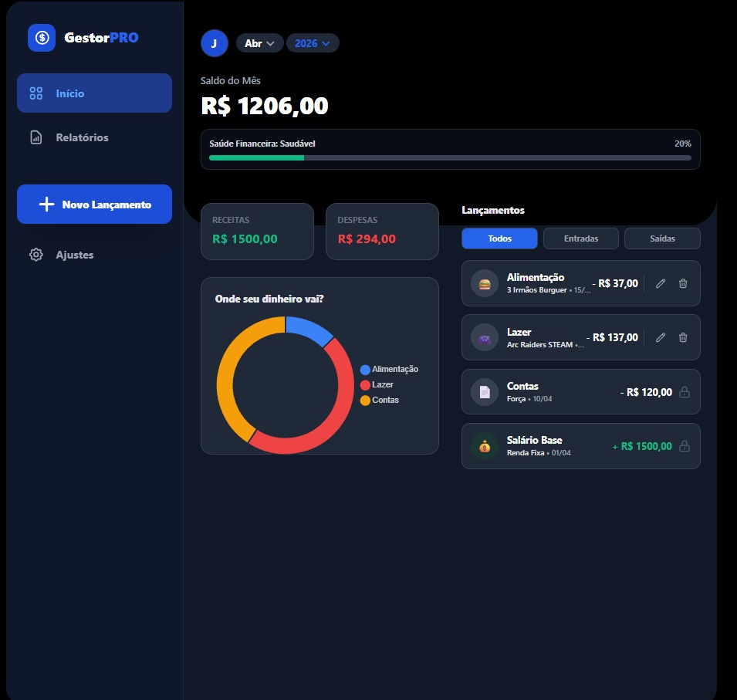Delete the Lazer entry with trash icon
The height and width of the screenshot is (700, 737).
coord(683,337)
